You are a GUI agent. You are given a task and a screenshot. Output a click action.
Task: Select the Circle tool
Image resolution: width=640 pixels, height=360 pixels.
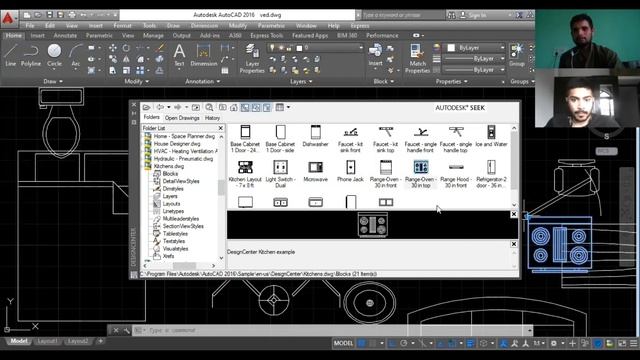click(x=54, y=55)
